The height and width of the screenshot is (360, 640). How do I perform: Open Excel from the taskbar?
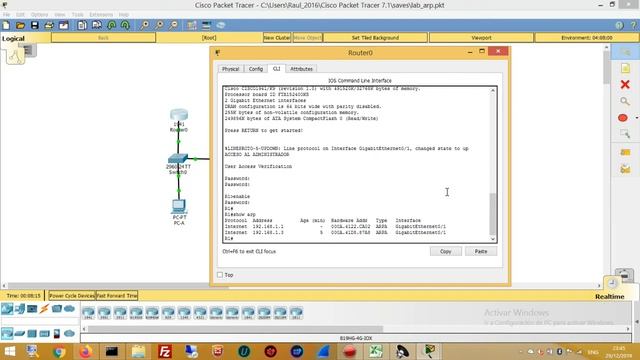point(376,351)
